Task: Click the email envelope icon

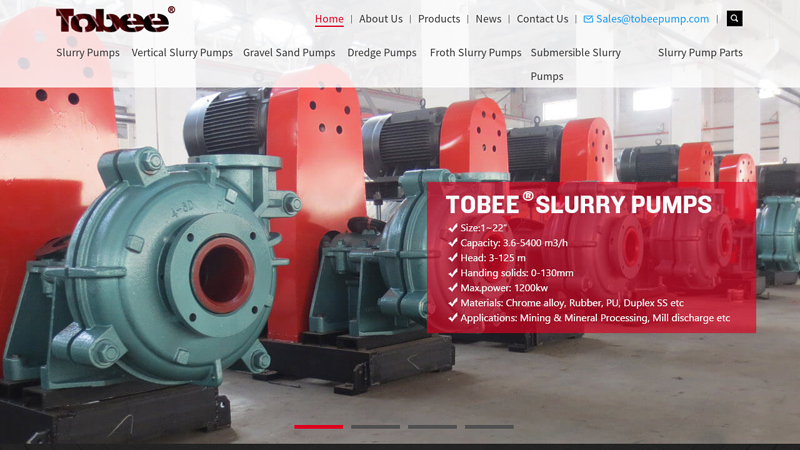Action: 588,19
